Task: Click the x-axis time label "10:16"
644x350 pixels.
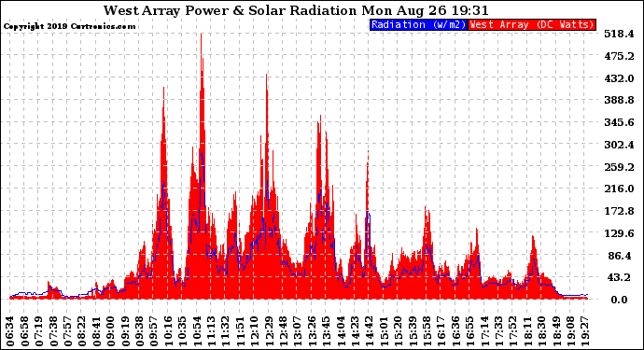Action: pyautogui.click(x=169, y=331)
